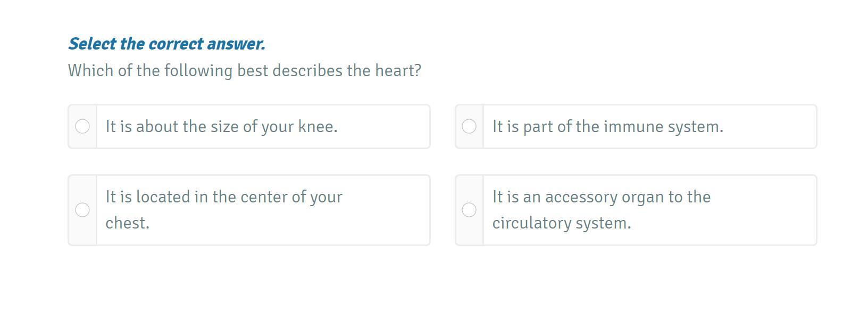Mark the radio button for the accessory organ answer

(x=469, y=210)
